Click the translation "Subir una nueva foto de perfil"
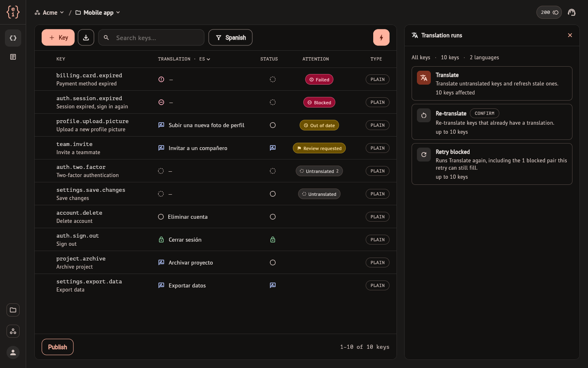The width and height of the screenshot is (588, 368). pyautogui.click(x=207, y=125)
